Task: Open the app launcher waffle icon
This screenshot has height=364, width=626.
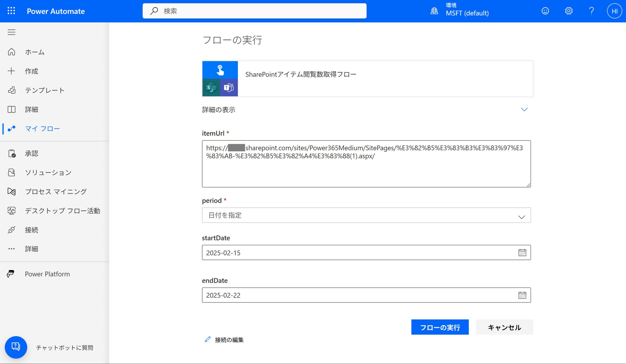Action: tap(11, 11)
